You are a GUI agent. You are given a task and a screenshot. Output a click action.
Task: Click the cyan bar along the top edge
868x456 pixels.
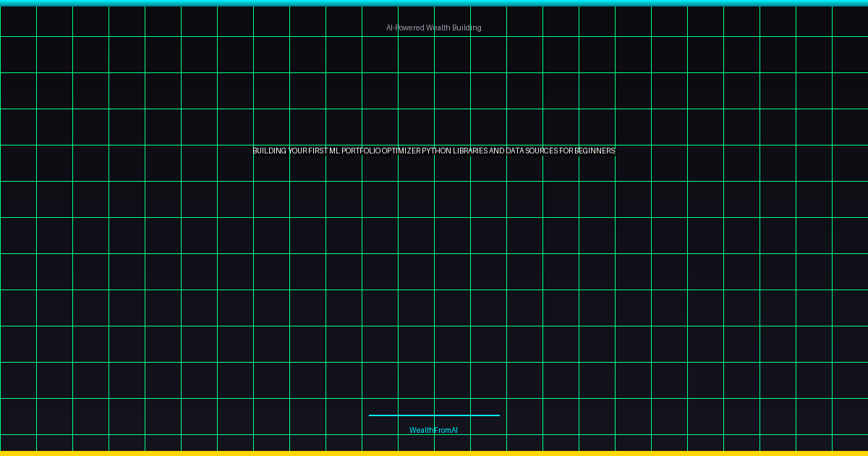434,3
